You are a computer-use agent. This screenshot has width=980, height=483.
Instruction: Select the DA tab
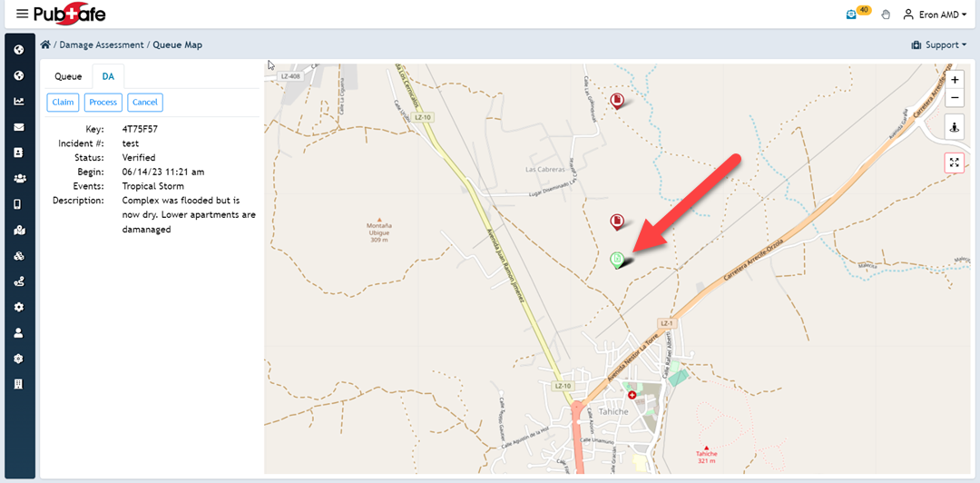point(108,76)
